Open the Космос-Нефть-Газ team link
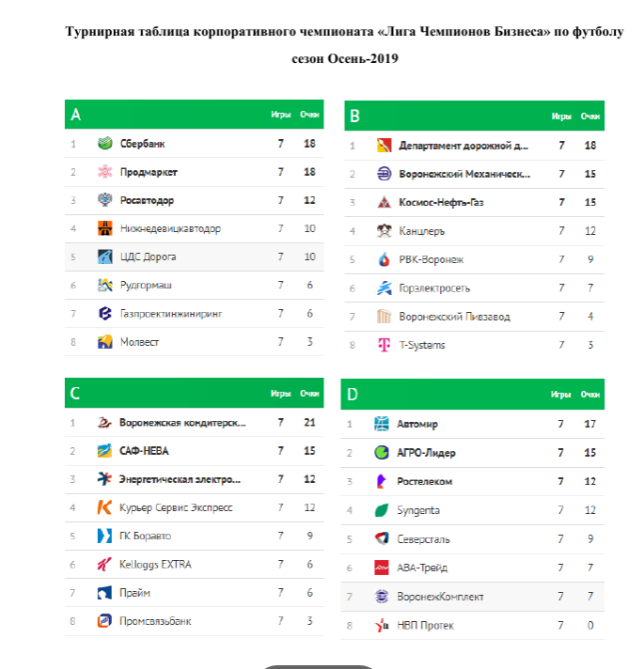Screen dimensions: 644x669 (441, 202)
